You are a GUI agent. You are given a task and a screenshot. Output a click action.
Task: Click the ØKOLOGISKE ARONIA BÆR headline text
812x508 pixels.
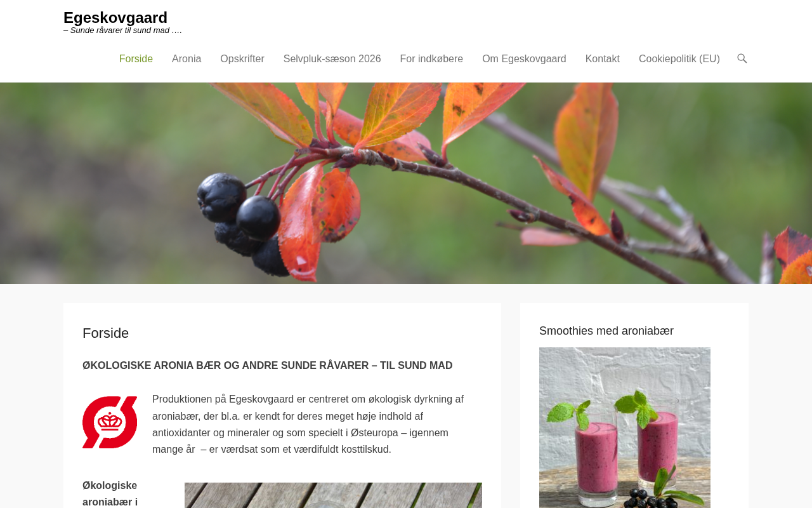pos(268,366)
